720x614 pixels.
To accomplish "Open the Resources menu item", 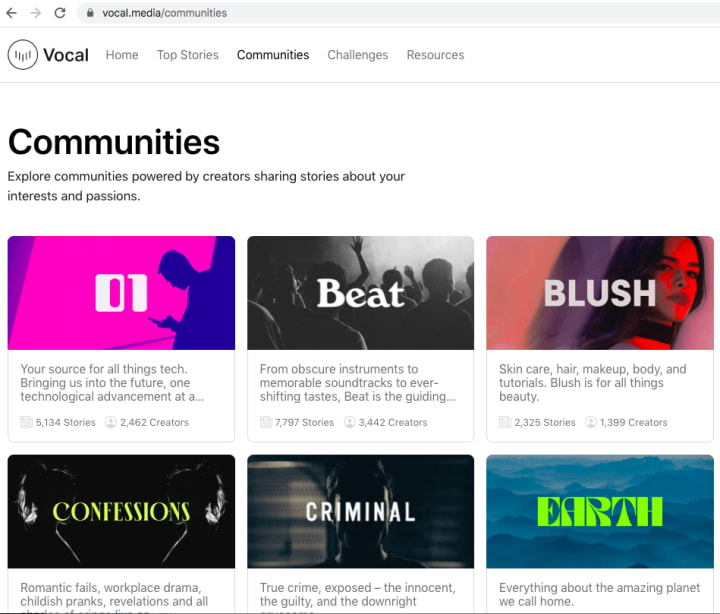I will pyautogui.click(x=435, y=55).
